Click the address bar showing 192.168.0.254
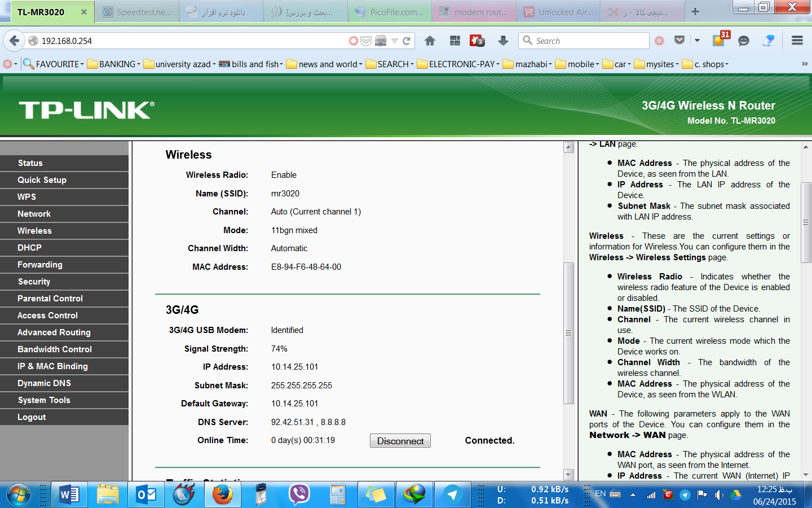 click(x=192, y=41)
